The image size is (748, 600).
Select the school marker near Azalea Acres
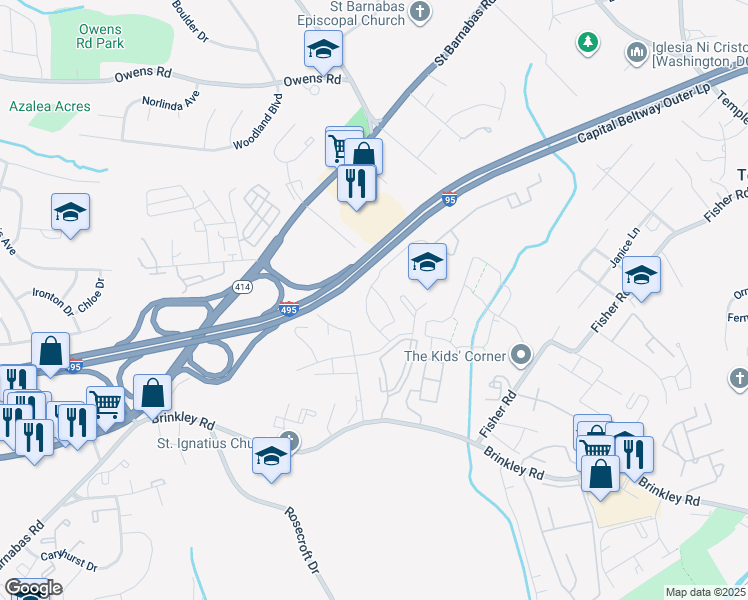click(x=71, y=213)
